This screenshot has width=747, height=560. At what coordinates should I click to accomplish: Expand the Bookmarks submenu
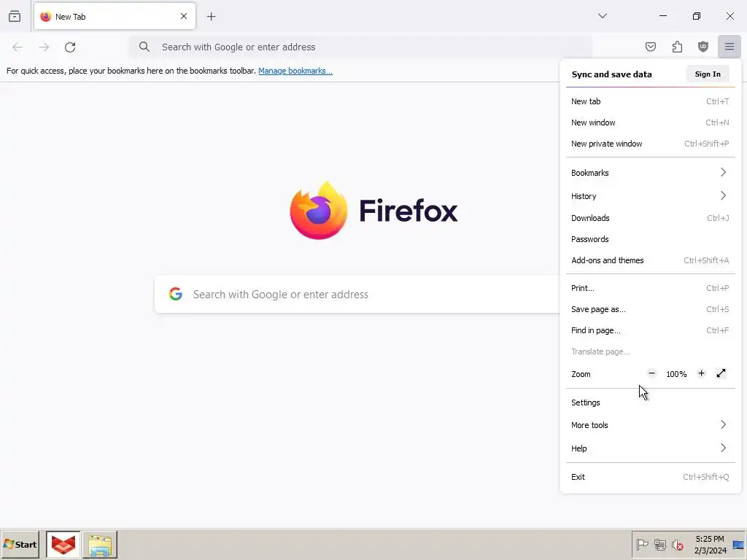click(650, 173)
